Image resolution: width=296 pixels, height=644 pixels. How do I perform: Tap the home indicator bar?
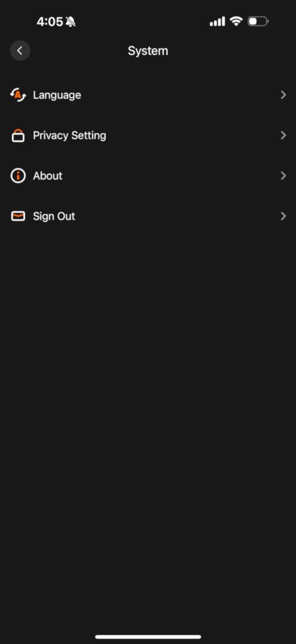[x=148, y=636]
